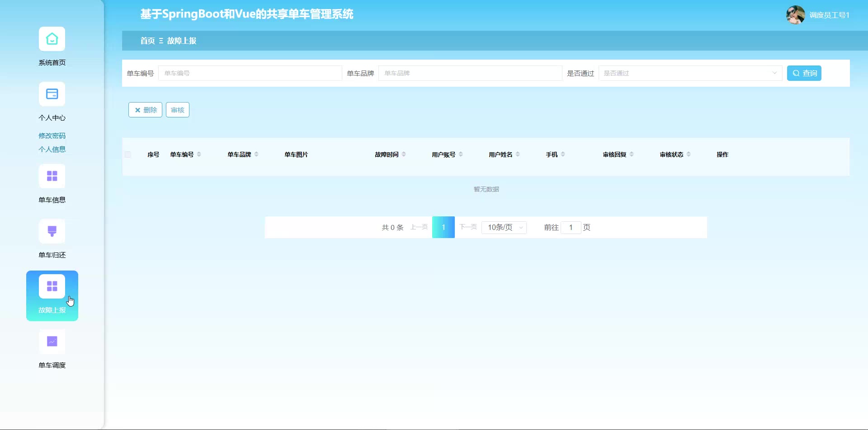The image size is (868, 430).
Task: Toggle the select-all checkbox in table header
Action: click(x=128, y=154)
